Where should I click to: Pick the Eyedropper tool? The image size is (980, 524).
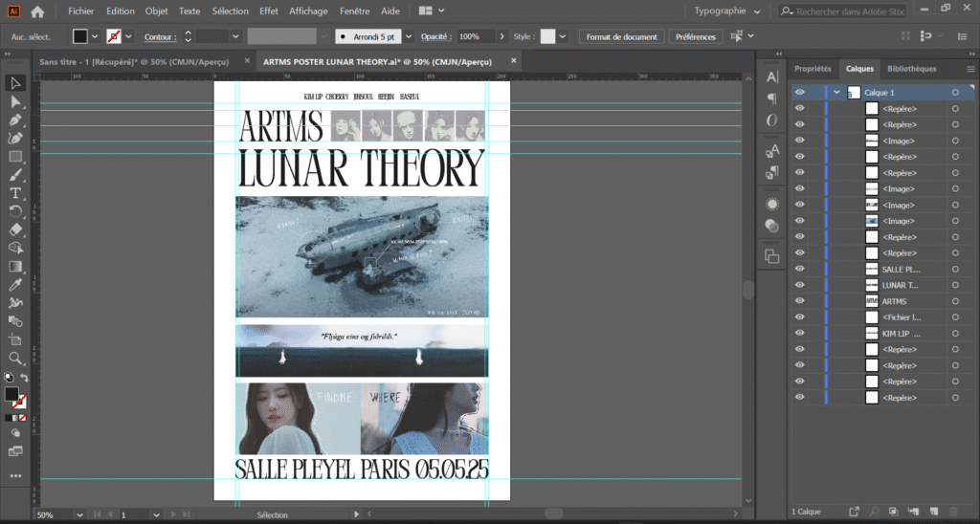coord(15,285)
